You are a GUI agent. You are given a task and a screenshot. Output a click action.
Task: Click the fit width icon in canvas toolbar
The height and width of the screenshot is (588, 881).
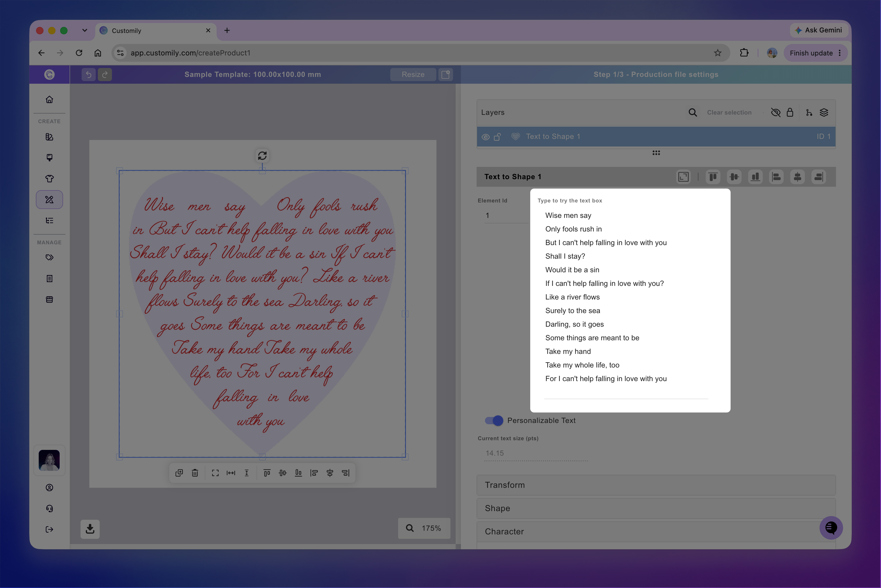(231, 473)
